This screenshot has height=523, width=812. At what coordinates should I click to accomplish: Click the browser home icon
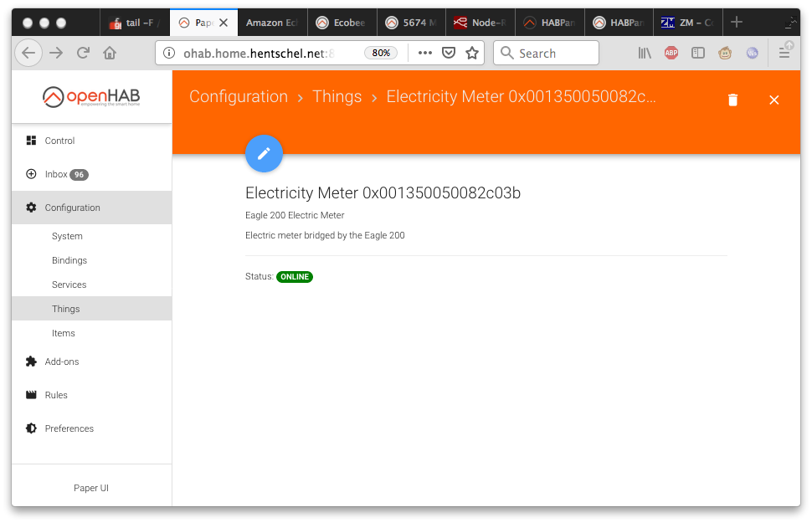click(x=110, y=53)
